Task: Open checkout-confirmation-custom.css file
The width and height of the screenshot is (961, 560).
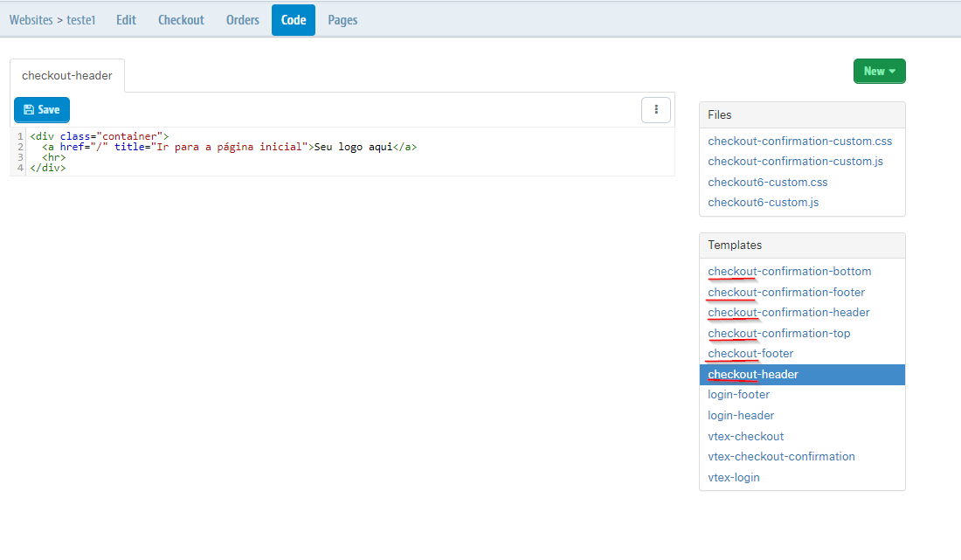Action: 799,141
